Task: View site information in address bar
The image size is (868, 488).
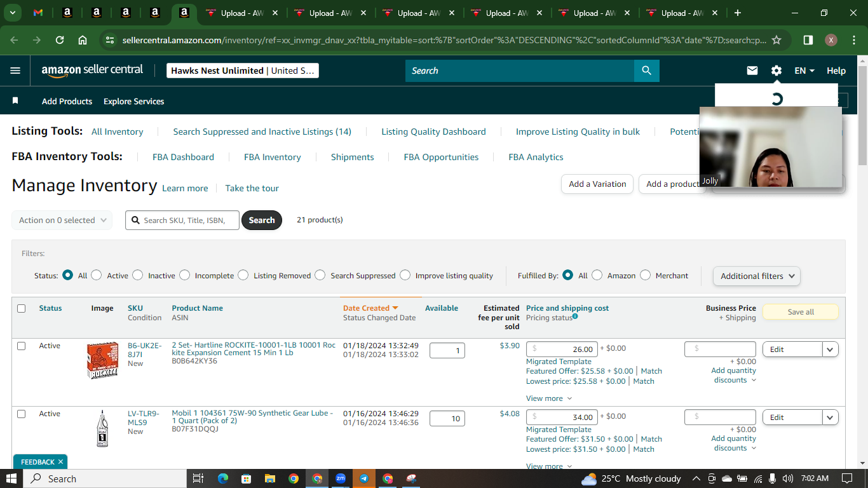Action: click(110, 40)
